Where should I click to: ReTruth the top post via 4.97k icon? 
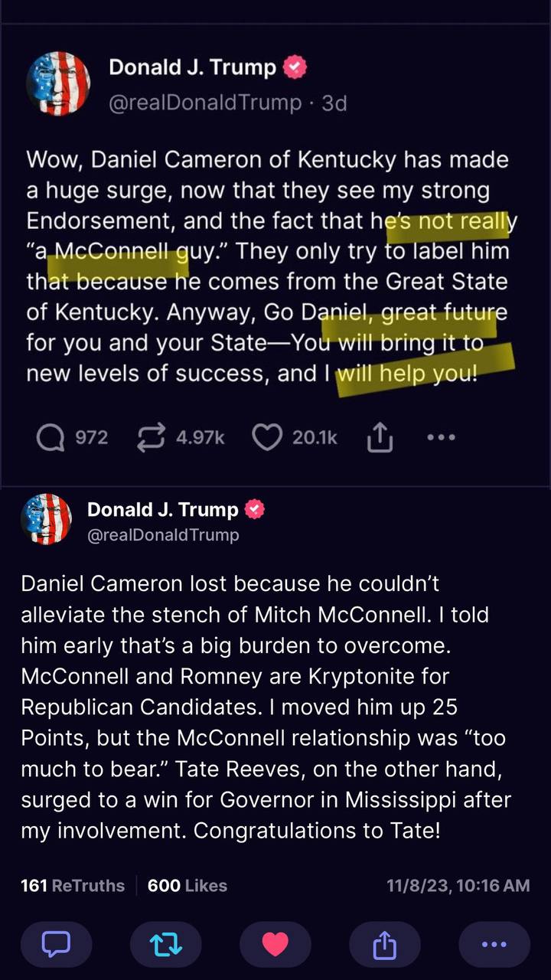click(152, 438)
